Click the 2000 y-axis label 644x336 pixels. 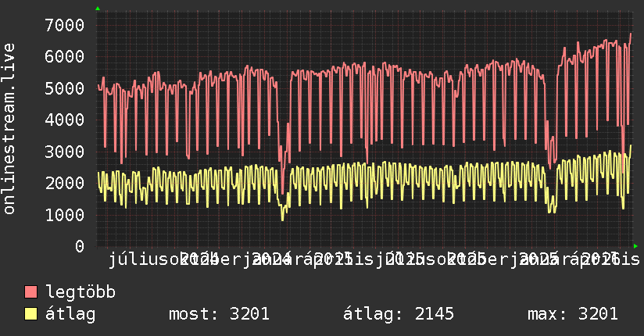pyautogui.click(x=65, y=183)
